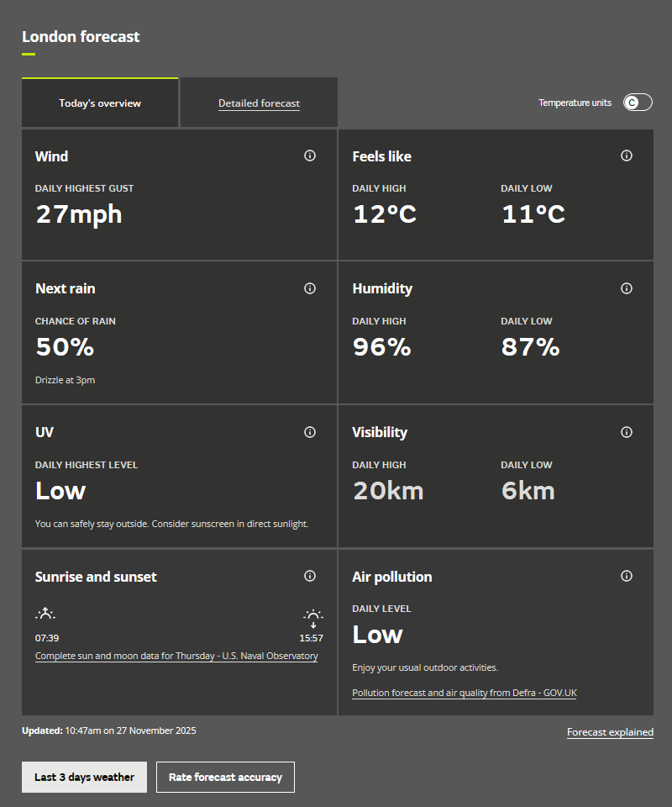Show Visibility information icon

click(626, 432)
